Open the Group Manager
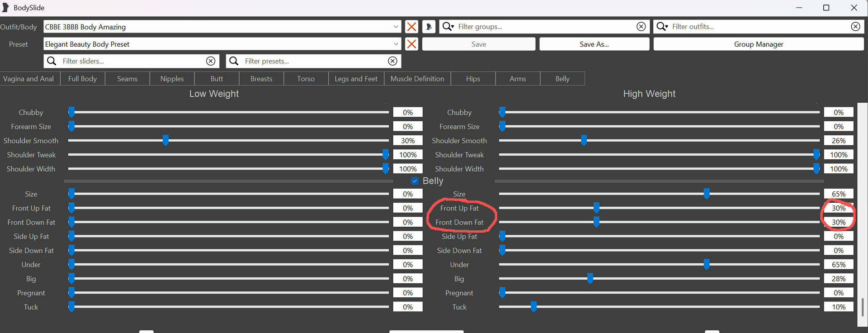 pyautogui.click(x=759, y=44)
